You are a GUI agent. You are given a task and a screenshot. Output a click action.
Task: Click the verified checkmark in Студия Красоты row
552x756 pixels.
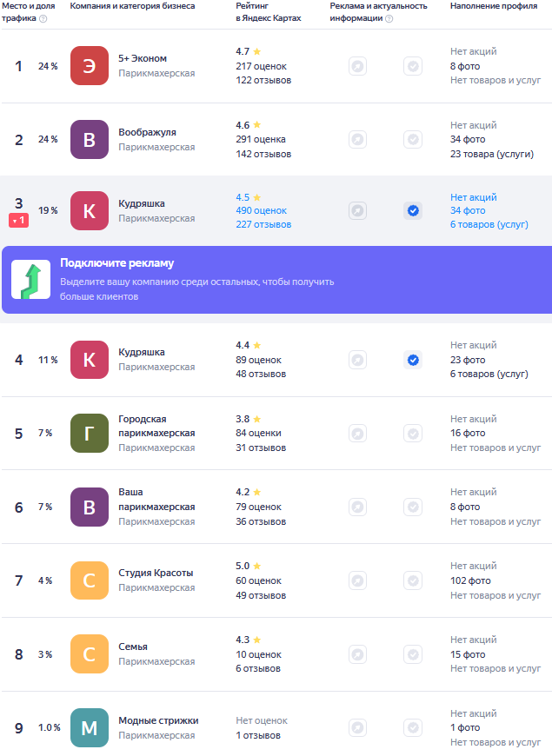(x=413, y=580)
